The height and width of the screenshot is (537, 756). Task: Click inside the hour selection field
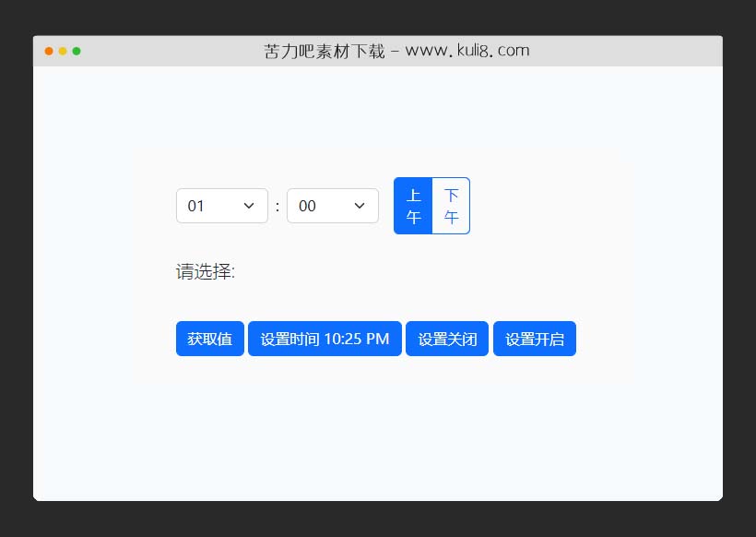207,206
